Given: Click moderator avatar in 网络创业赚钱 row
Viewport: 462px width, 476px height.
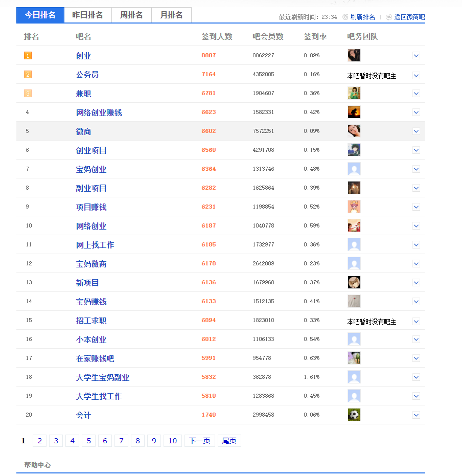Looking at the screenshot, I should click(354, 112).
